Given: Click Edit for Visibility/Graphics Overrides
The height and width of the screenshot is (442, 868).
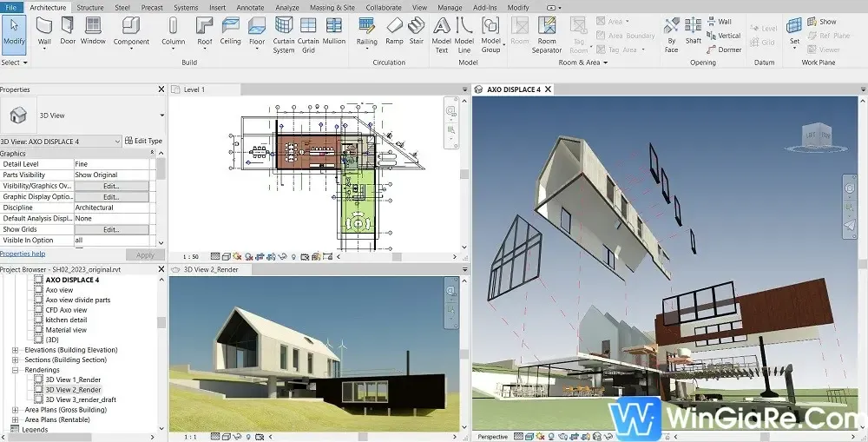Looking at the screenshot, I should [x=111, y=186].
